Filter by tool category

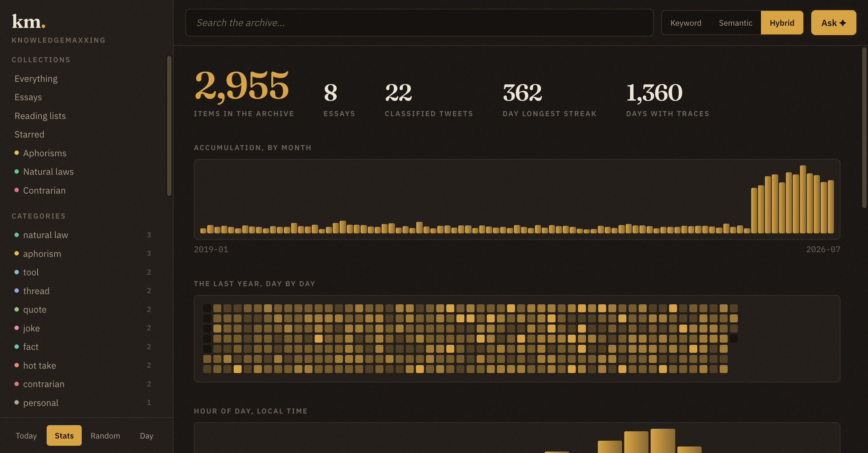pyautogui.click(x=83, y=272)
